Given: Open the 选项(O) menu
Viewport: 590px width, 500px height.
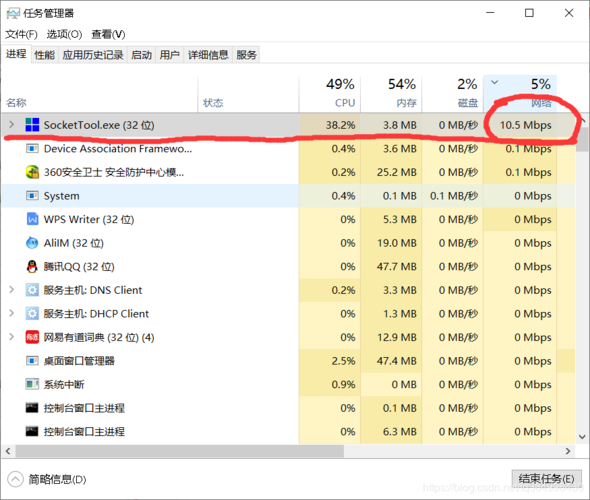Looking at the screenshot, I should pyautogui.click(x=64, y=34).
